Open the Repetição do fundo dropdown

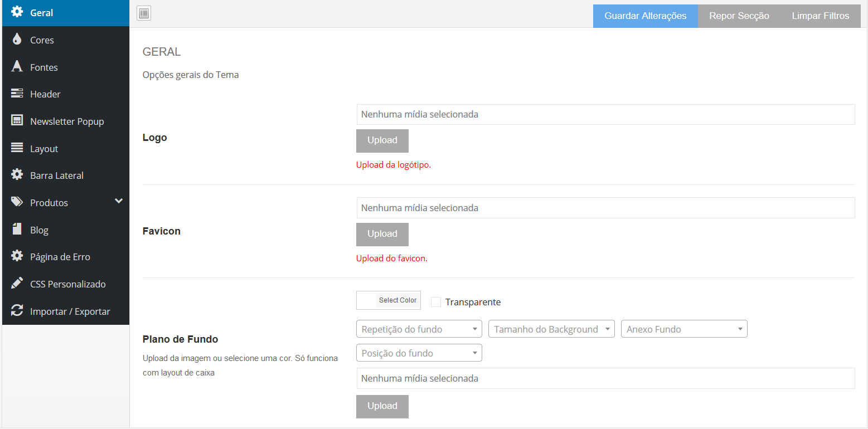(x=419, y=329)
